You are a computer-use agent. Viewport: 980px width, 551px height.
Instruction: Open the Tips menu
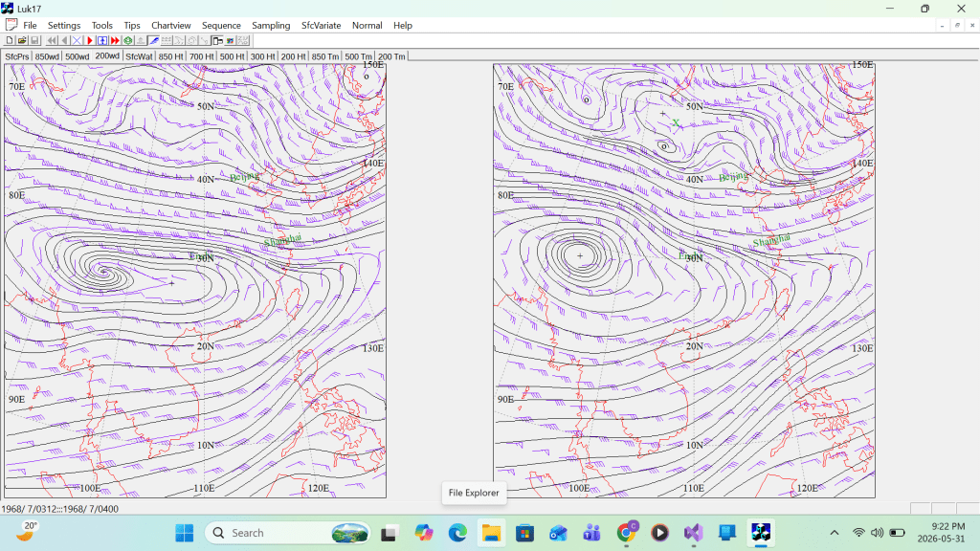coord(132,26)
